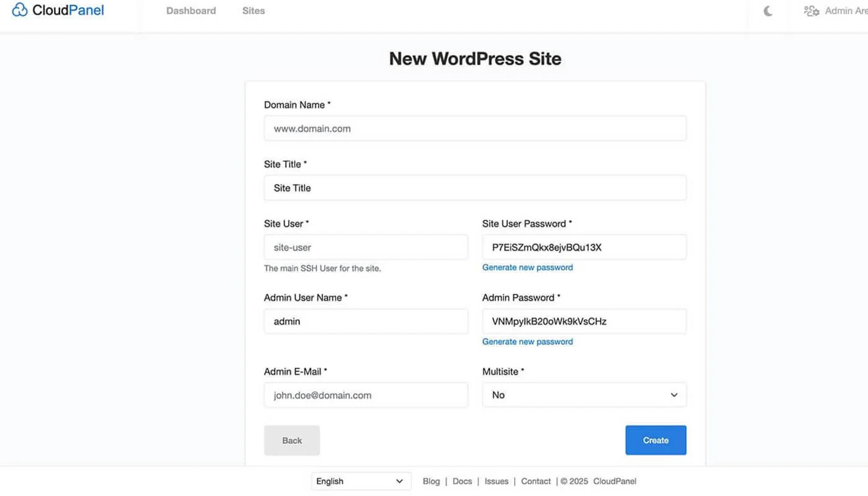Navigate to the Dashboard menu item
The height and width of the screenshot is (496, 868).
(190, 11)
